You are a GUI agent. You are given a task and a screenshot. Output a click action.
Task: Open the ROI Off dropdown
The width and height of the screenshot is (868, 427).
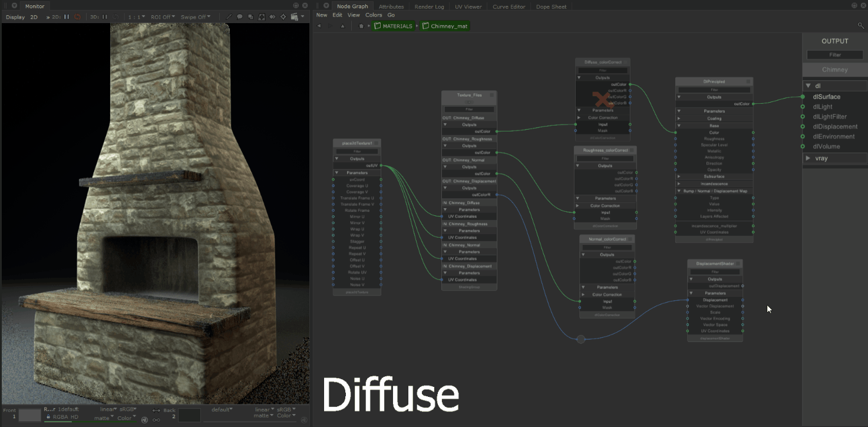tap(163, 17)
